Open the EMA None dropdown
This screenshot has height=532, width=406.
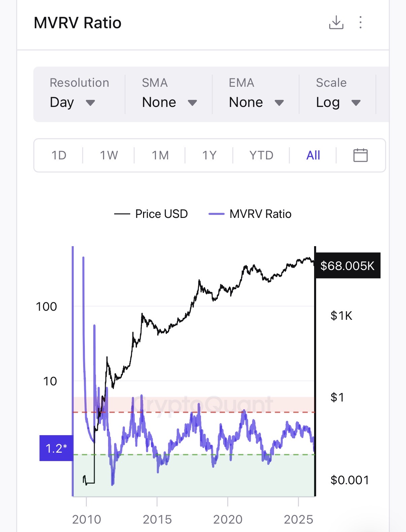coord(256,102)
